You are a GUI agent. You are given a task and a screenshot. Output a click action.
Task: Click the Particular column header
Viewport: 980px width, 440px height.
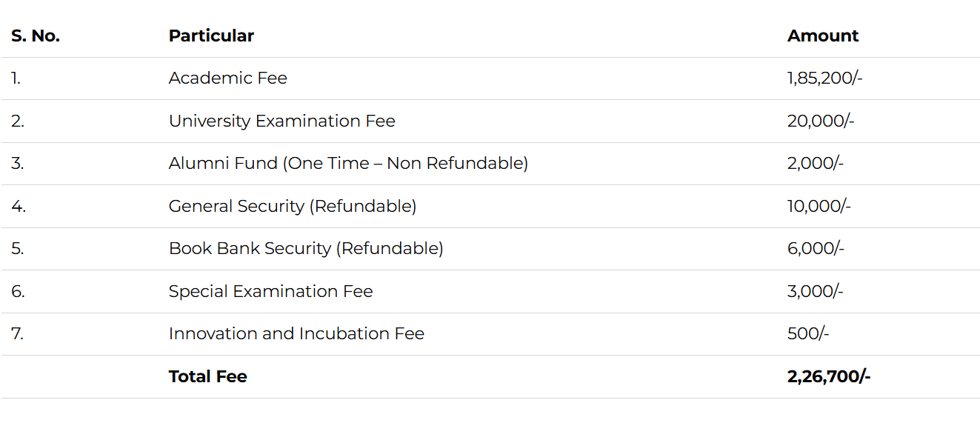[211, 36]
